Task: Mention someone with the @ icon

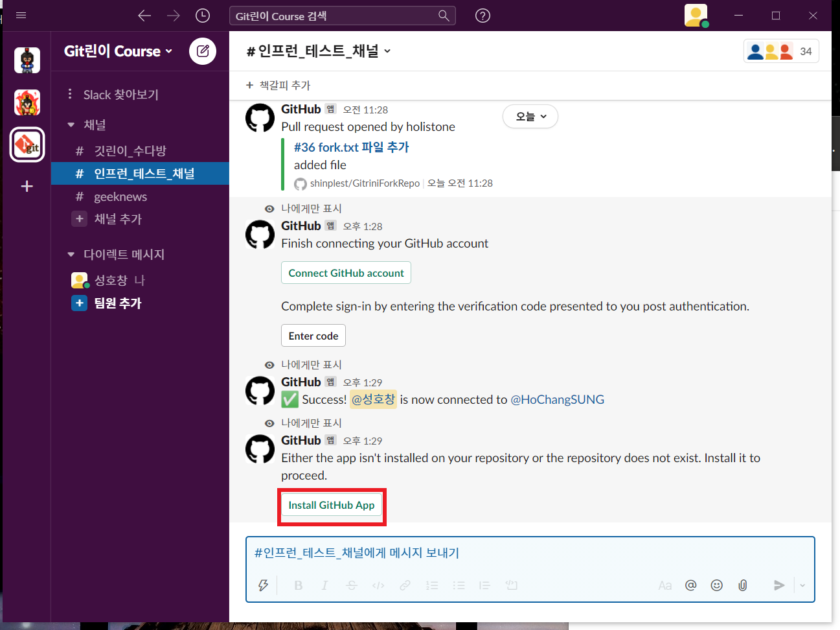Action: (691, 585)
